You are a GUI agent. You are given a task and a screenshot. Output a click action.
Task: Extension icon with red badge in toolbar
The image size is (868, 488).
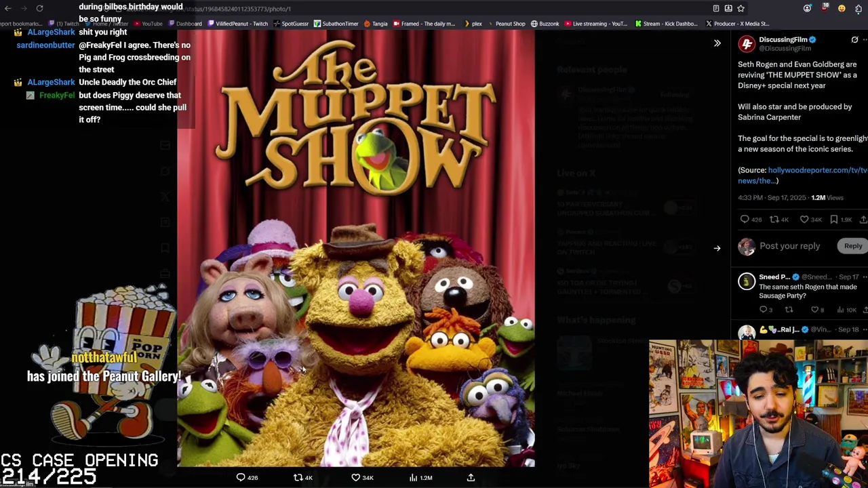pos(825,8)
